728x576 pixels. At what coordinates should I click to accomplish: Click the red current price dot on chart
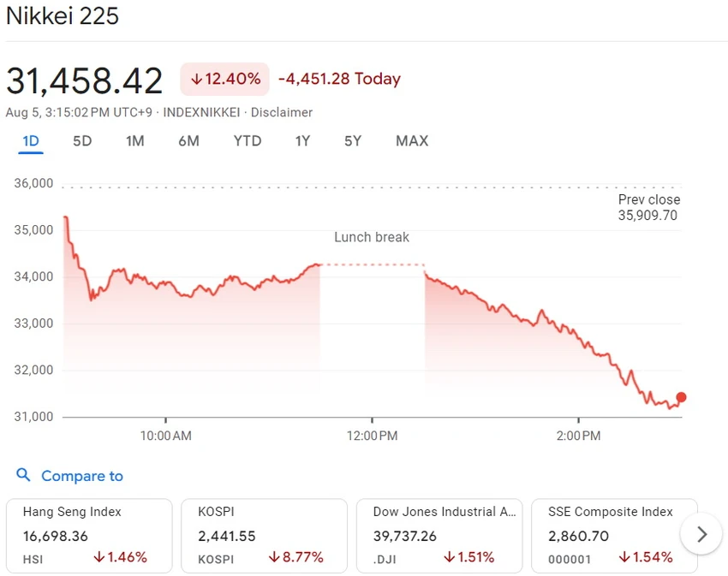point(681,397)
